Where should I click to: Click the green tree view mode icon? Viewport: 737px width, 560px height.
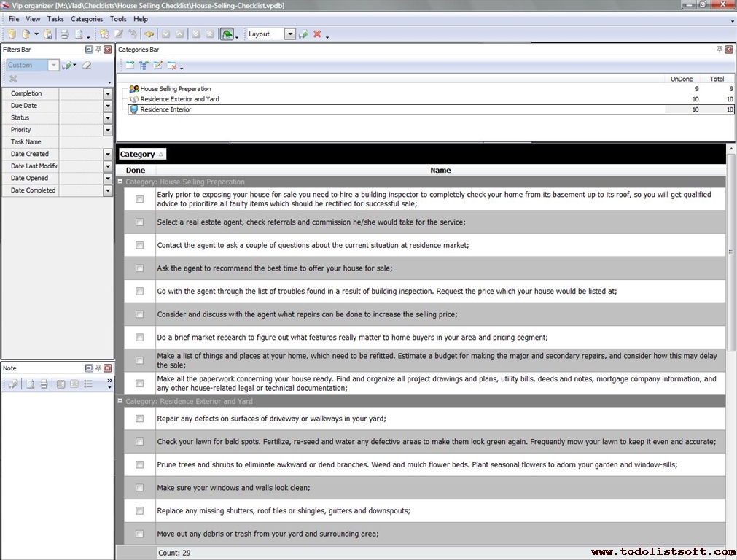point(227,34)
